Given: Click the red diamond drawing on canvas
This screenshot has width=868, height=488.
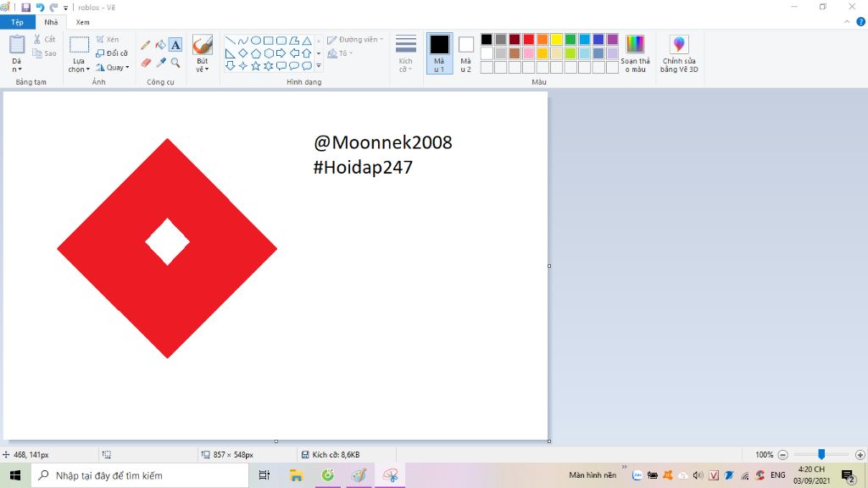Looking at the screenshot, I should tap(167, 248).
